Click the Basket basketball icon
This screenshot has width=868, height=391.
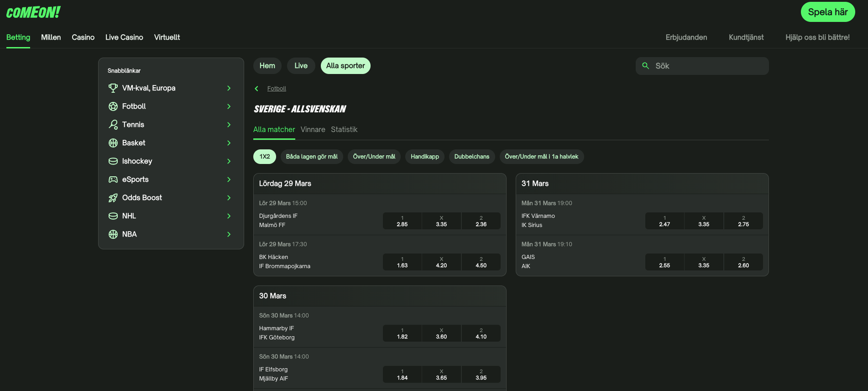pos(113,143)
